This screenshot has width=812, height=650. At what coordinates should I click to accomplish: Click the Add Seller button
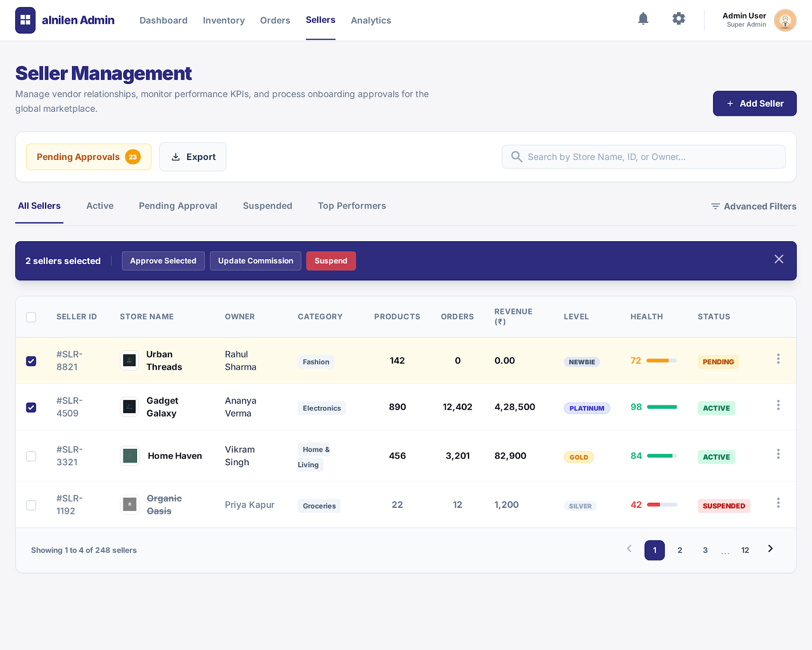tap(754, 103)
